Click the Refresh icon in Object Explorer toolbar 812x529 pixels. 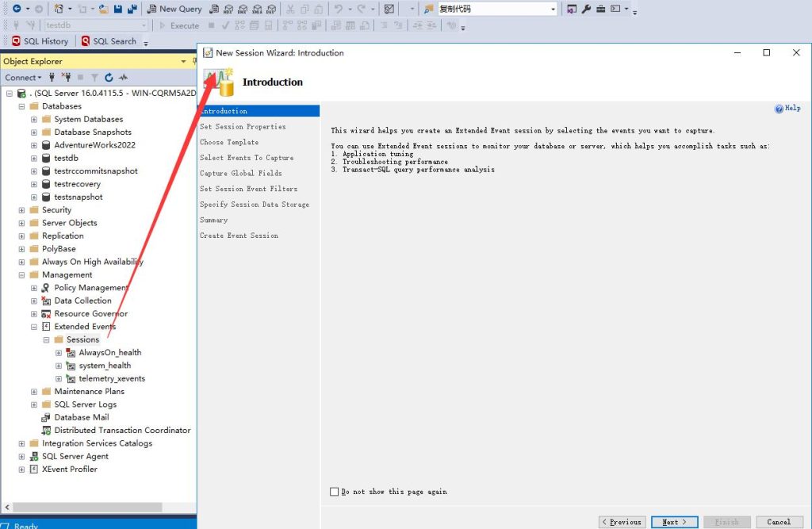coord(109,77)
